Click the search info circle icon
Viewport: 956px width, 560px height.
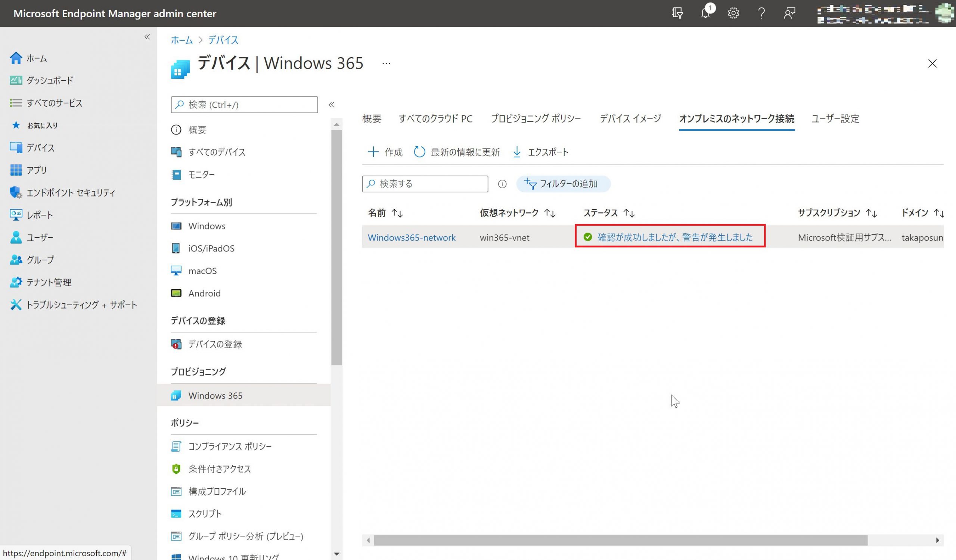point(502,184)
